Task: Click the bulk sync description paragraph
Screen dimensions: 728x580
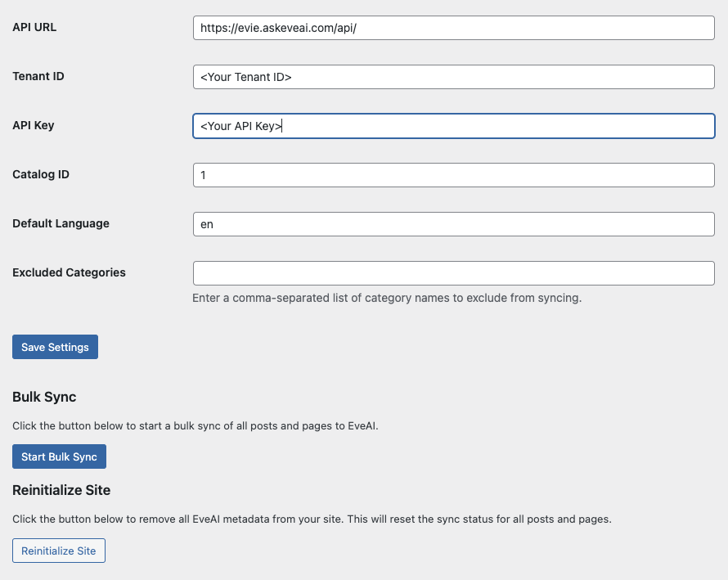Action: click(195, 425)
